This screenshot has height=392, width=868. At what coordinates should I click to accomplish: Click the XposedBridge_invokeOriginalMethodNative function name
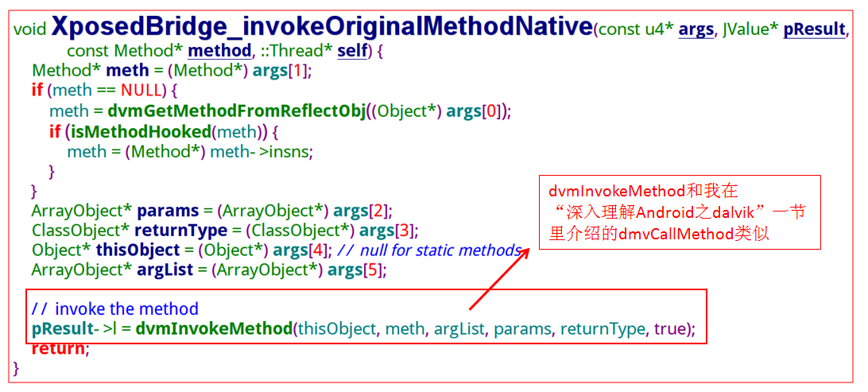coord(321,26)
